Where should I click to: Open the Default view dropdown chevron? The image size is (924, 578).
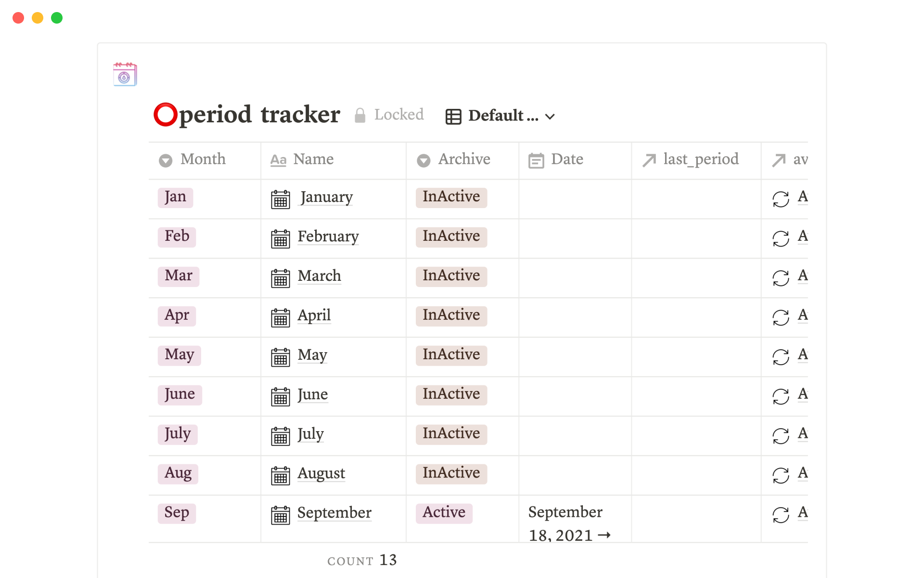pyautogui.click(x=550, y=117)
